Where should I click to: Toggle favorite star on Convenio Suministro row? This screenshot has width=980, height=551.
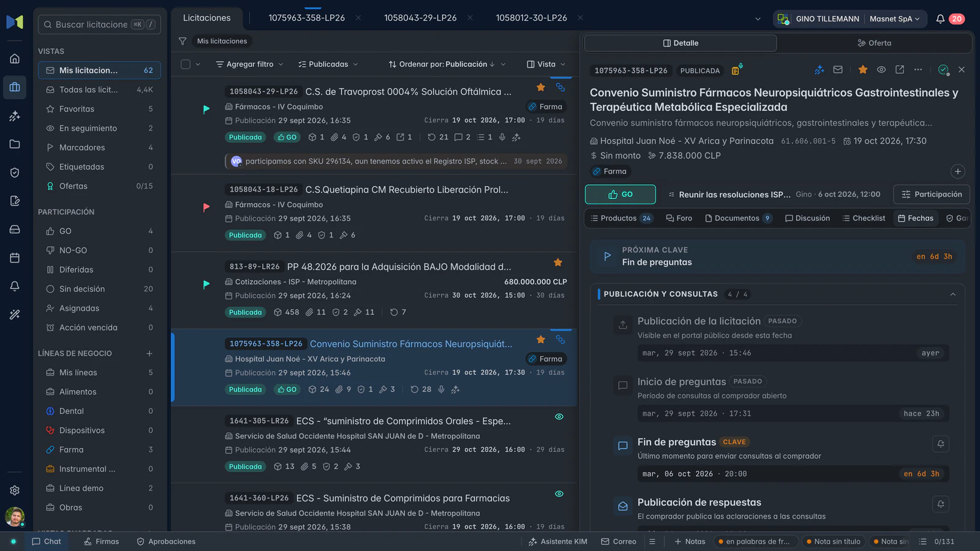pos(541,339)
